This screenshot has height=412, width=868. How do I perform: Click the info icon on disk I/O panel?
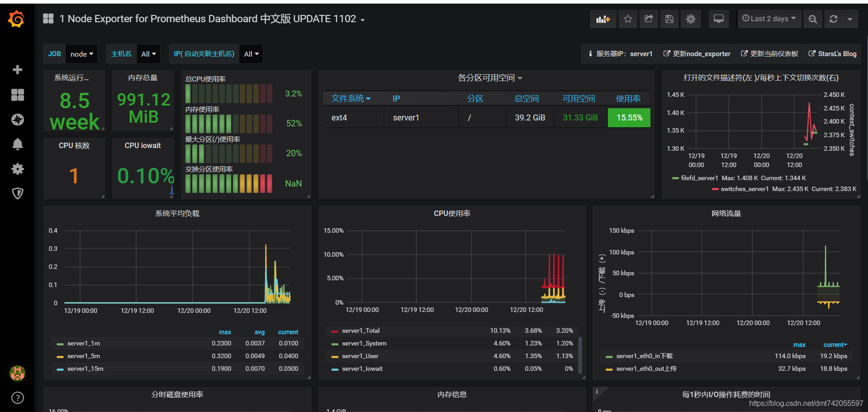597,391
